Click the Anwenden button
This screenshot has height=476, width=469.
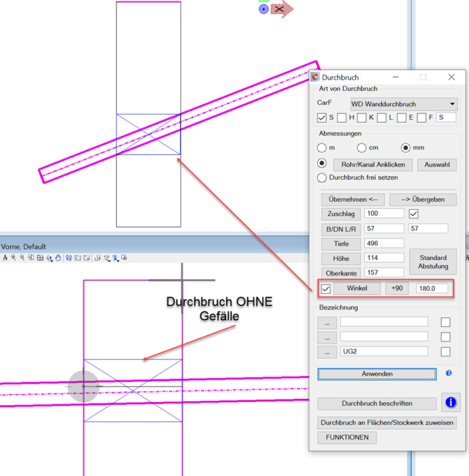[x=377, y=374]
